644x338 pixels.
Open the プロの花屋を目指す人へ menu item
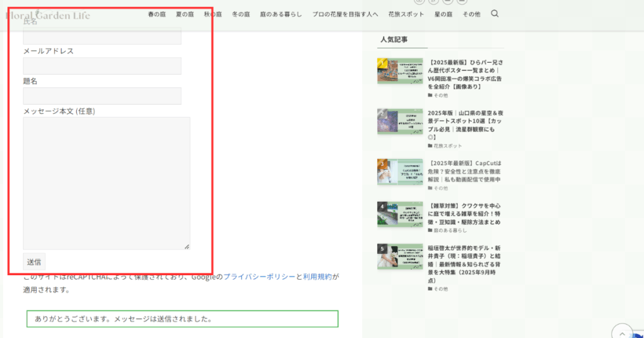[x=345, y=14]
